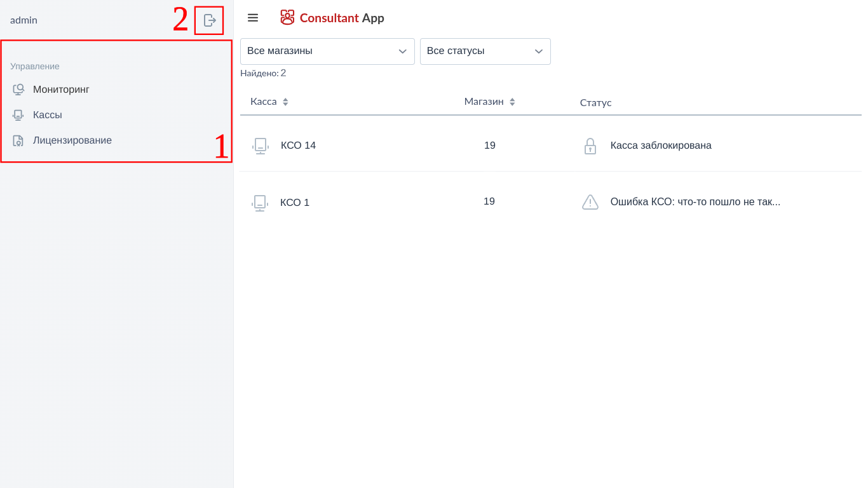Click the Consultant App logo icon
Screen dimensions: 868x488
click(287, 18)
